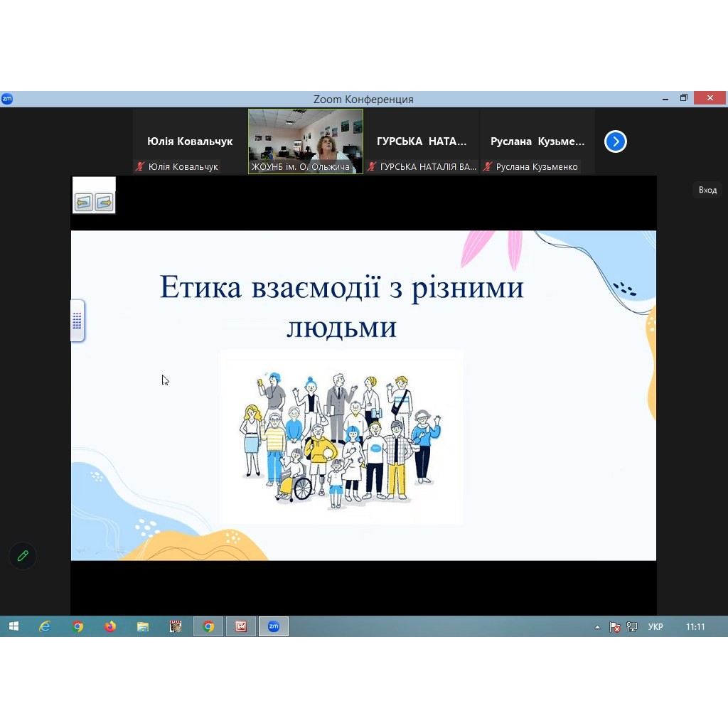Click muted microphone icon for ГУРСЬКА НАТАЛІЯ

[x=372, y=167]
